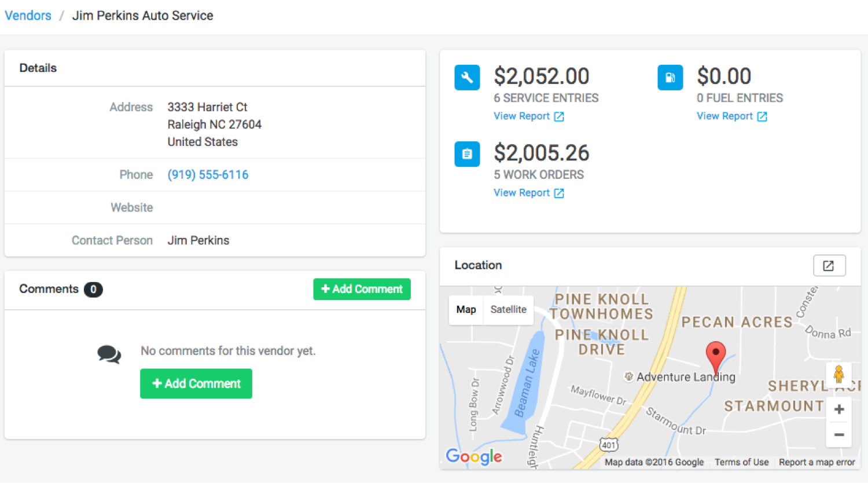Screen dimensions: 868x483
Task: Click Add Comment in the Comments header
Action: [362, 289]
